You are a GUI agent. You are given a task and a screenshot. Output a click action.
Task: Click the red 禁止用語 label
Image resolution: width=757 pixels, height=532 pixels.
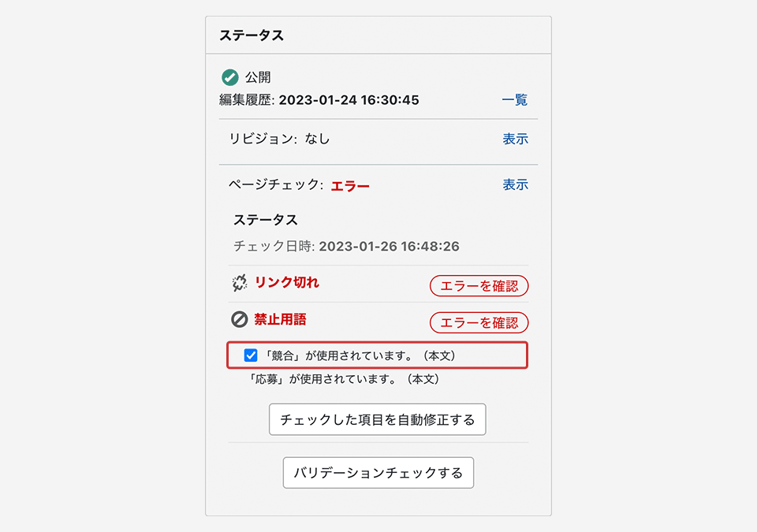point(280,319)
